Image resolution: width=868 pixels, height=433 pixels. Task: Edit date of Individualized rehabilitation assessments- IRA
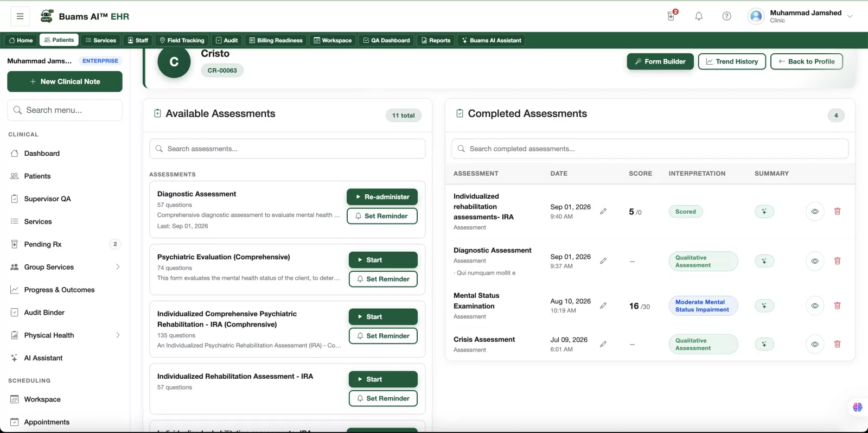[603, 212]
